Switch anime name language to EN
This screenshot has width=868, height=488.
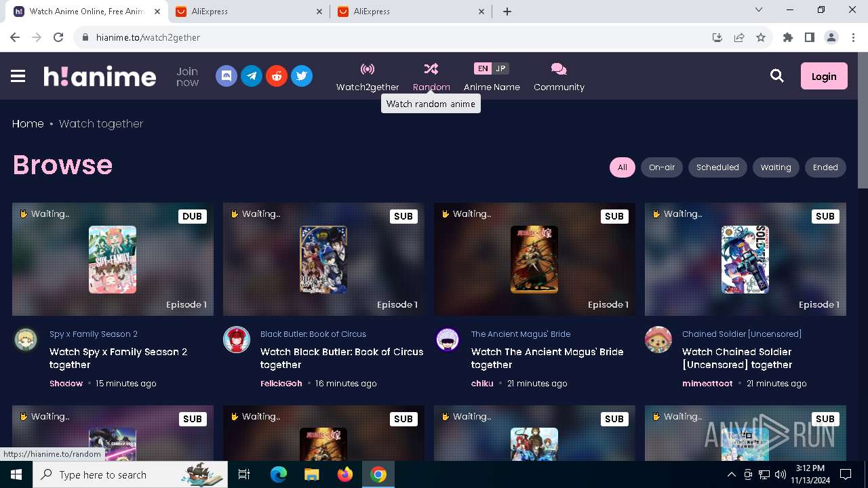pos(482,68)
